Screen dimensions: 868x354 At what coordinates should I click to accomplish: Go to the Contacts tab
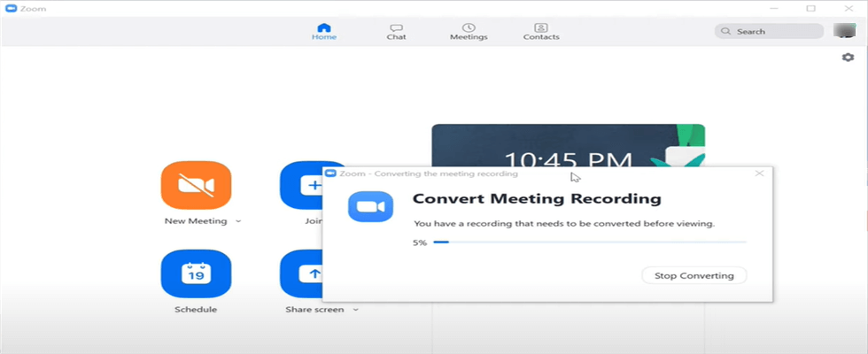(541, 32)
